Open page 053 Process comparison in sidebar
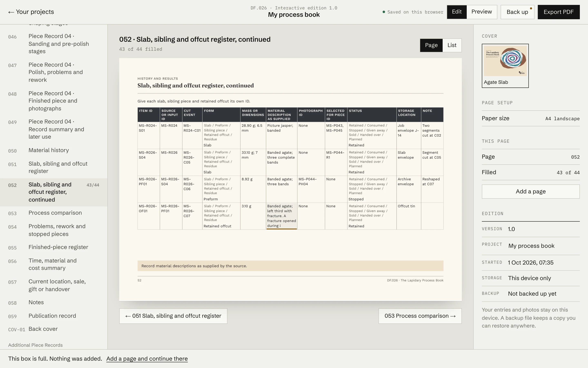The width and height of the screenshot is (588, 368). (x=54, y=213)
